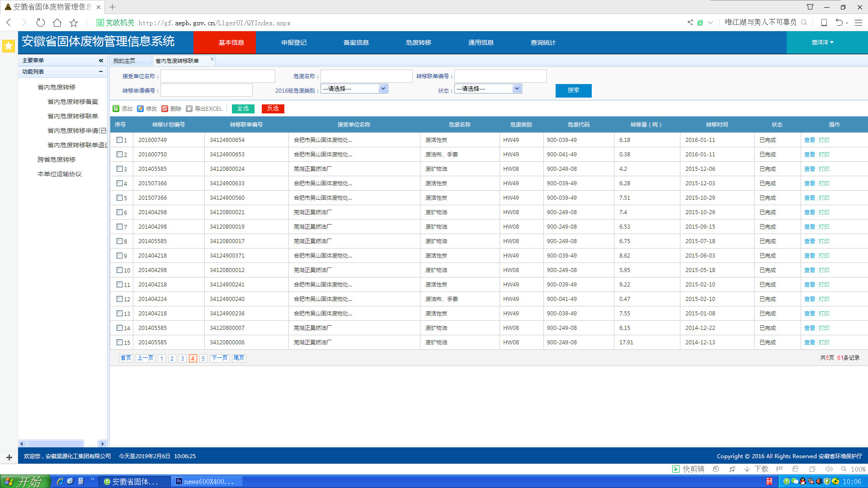The height and width of the screenshot is (488, 868).
Task: Open the 危废转移 top menu
Action: [418, 42]
